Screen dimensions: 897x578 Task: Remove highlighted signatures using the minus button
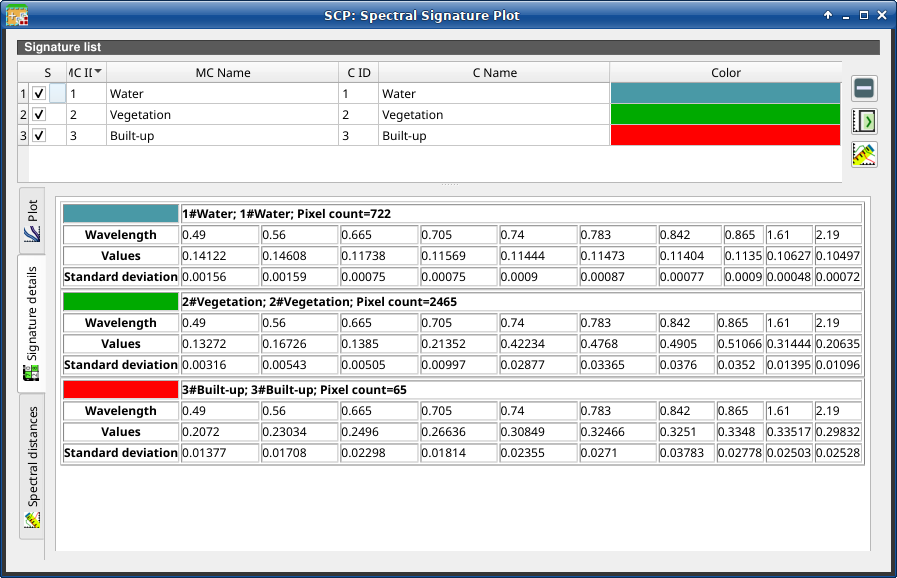pyautogui.click(x=864, y=88)
